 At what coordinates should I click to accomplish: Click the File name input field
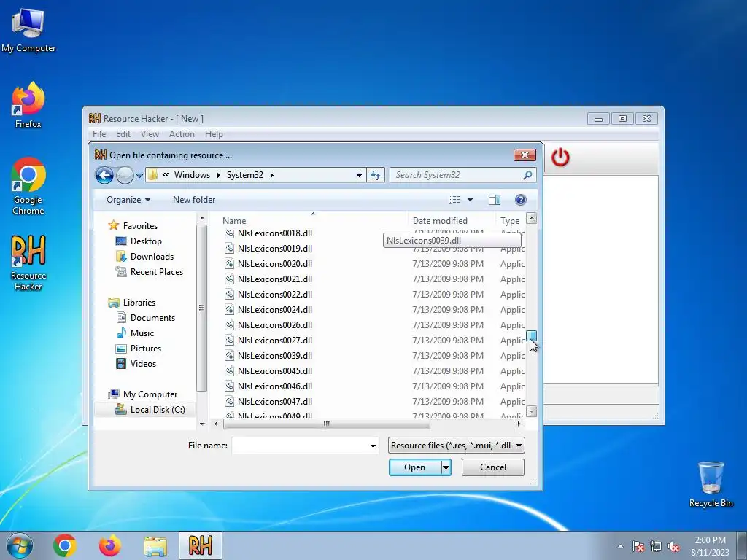coord(300,446)
